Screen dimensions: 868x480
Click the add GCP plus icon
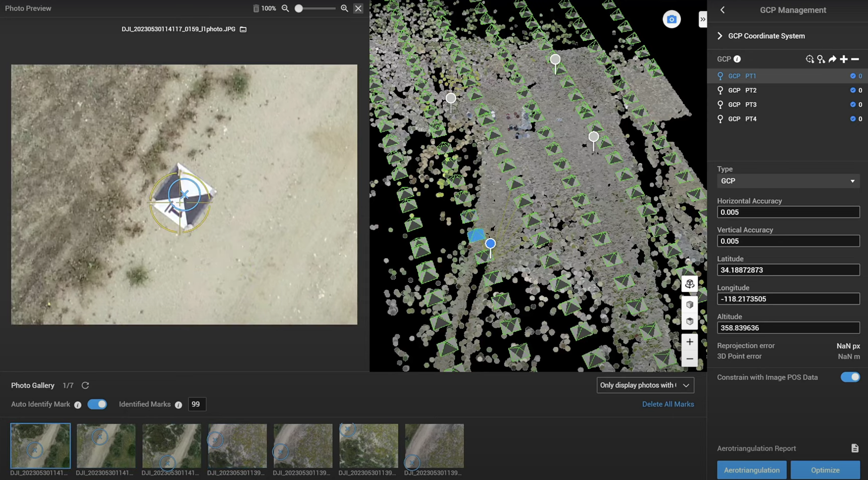(844, 59)
